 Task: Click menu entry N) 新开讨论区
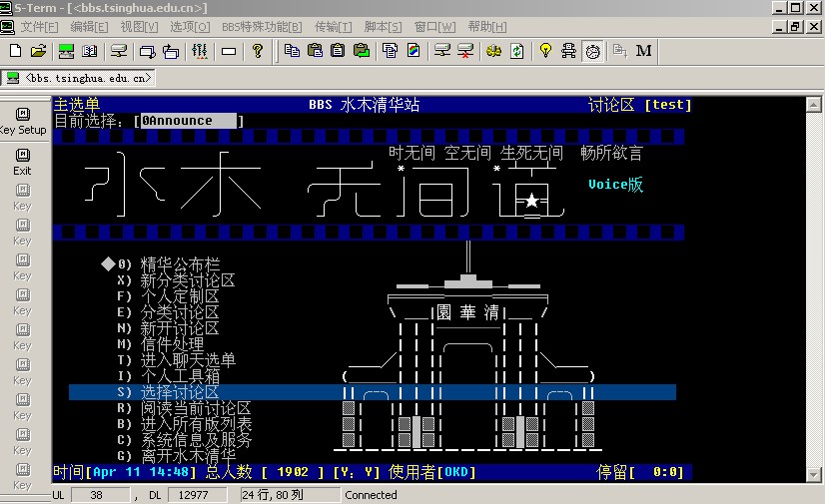(168, 328)
